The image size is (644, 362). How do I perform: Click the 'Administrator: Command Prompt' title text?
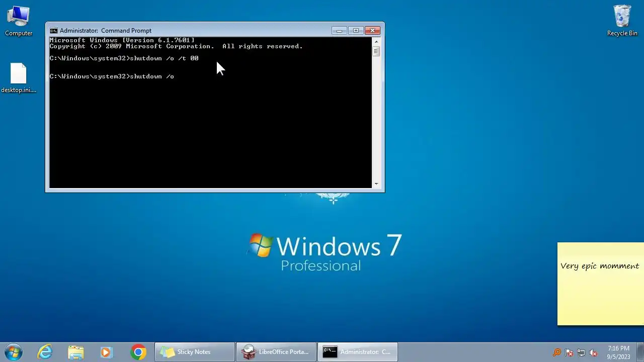point(106,31)
